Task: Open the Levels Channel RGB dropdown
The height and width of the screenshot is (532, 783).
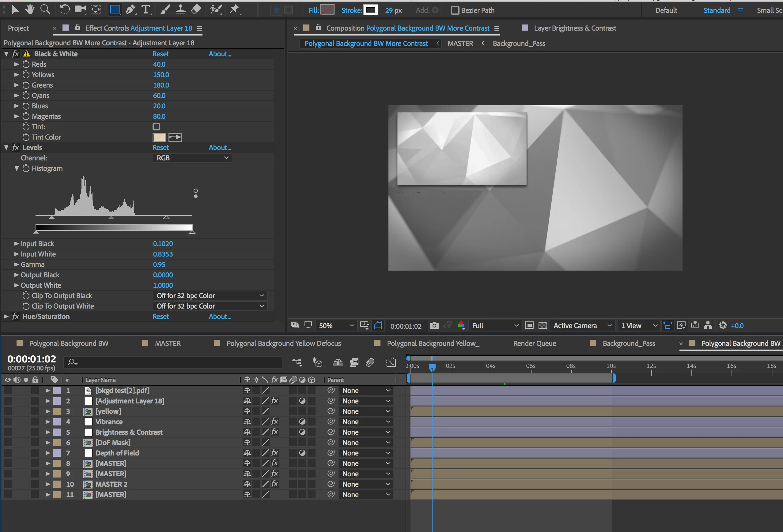Action: pos(192,158)
